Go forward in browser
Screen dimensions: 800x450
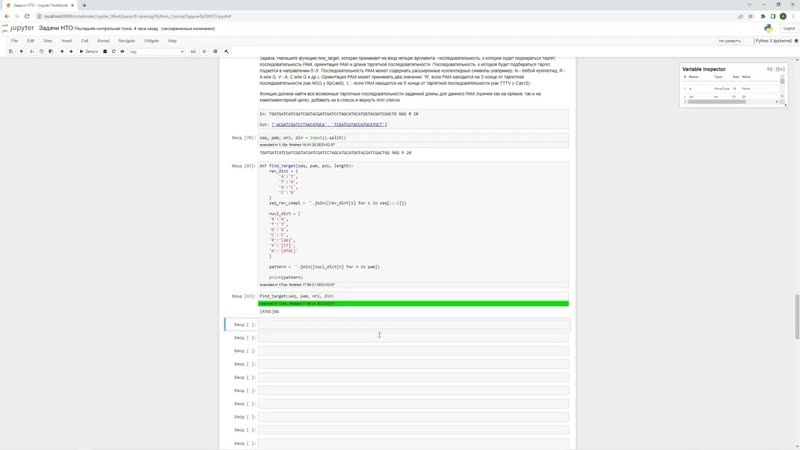17,16
